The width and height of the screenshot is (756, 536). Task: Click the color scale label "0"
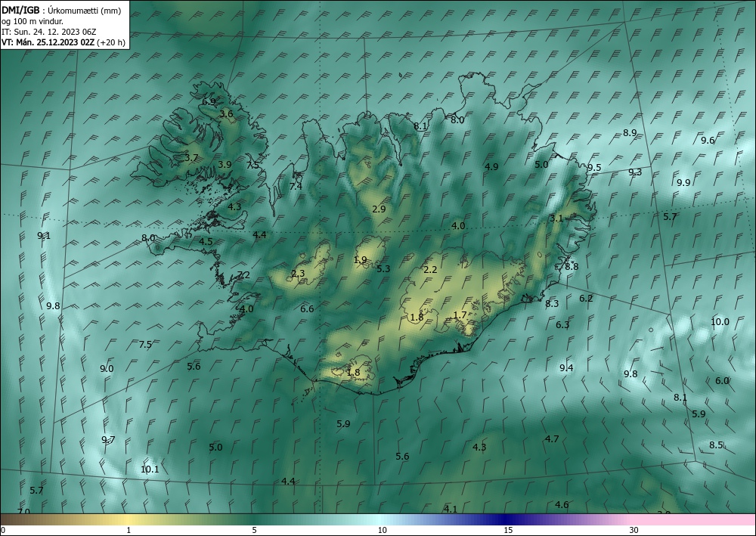(x=3, y=530)
